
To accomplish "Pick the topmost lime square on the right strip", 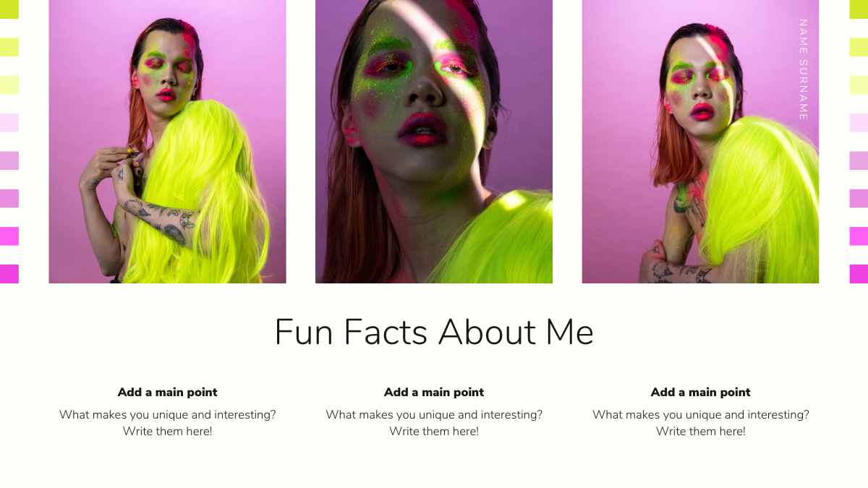I will tap(859, 9).
